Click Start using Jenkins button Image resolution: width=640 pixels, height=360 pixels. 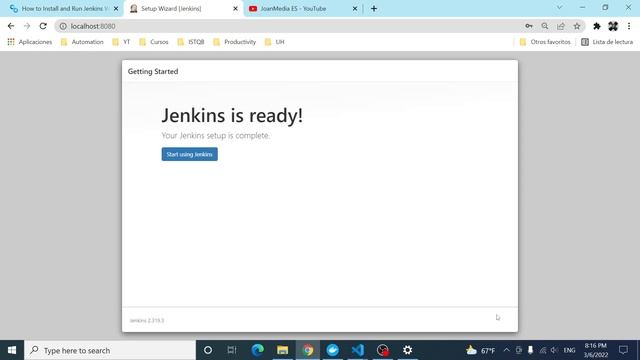tap(189, 154)
